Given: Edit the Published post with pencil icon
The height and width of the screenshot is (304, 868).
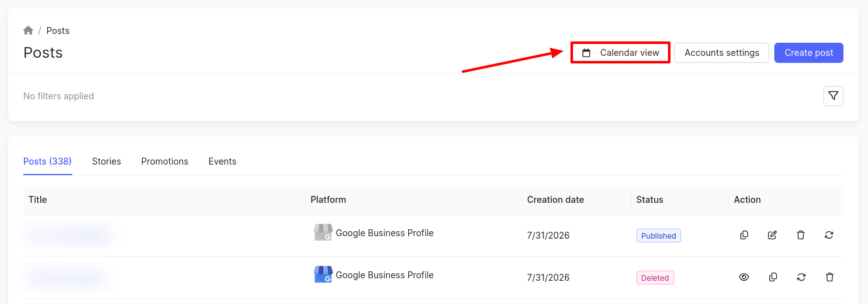Looking at the screenshot, I should (x=772, y=235).
